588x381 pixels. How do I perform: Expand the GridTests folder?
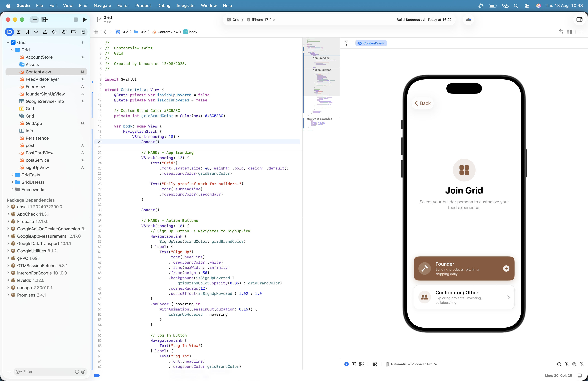pos(12,175)
